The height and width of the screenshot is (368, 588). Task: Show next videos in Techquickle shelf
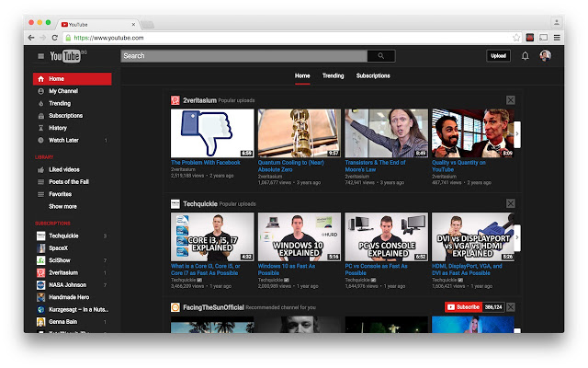pyautogui.click(x=517, y=237)
